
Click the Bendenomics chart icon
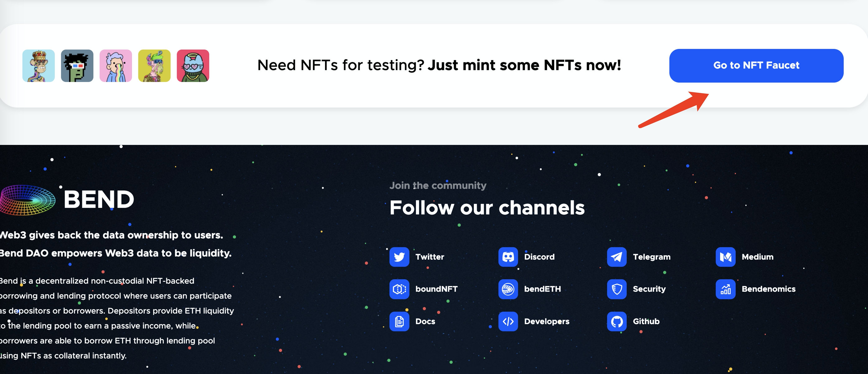725,289
